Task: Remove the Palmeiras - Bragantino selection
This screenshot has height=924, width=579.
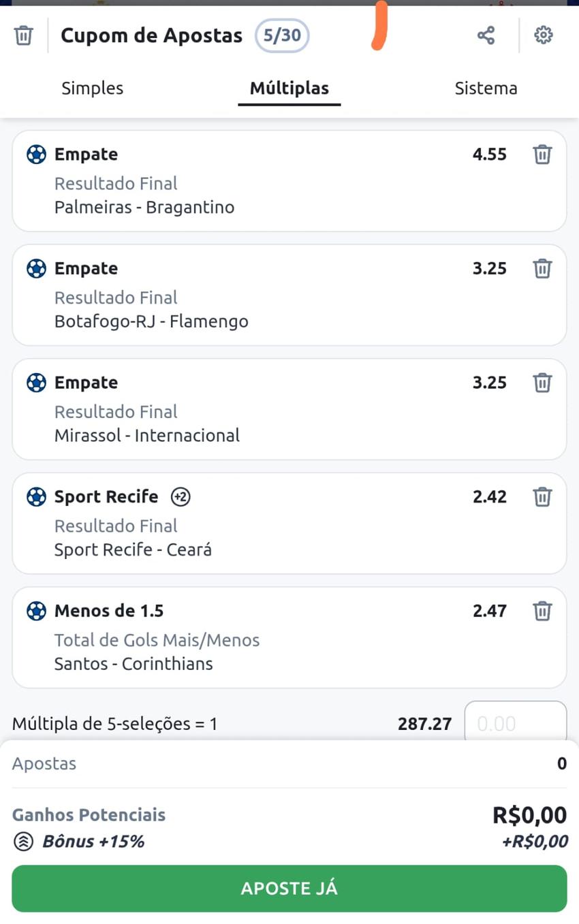Action: pos(542,155)
